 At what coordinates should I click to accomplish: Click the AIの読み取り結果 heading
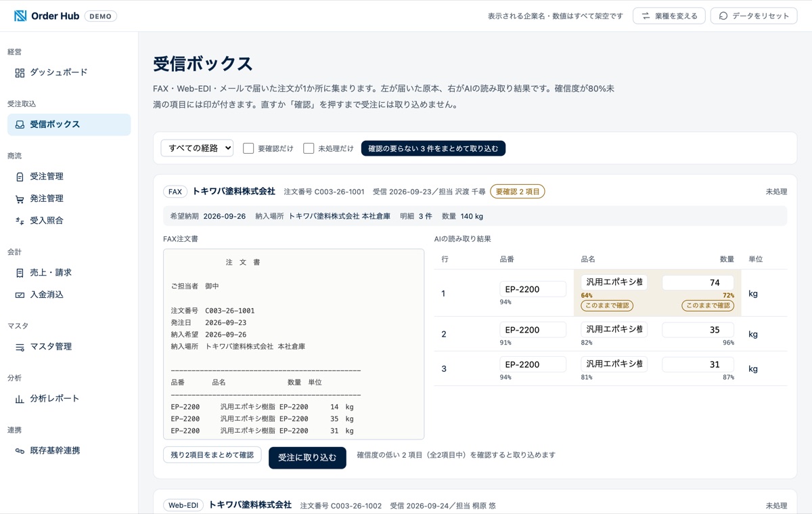462,239
